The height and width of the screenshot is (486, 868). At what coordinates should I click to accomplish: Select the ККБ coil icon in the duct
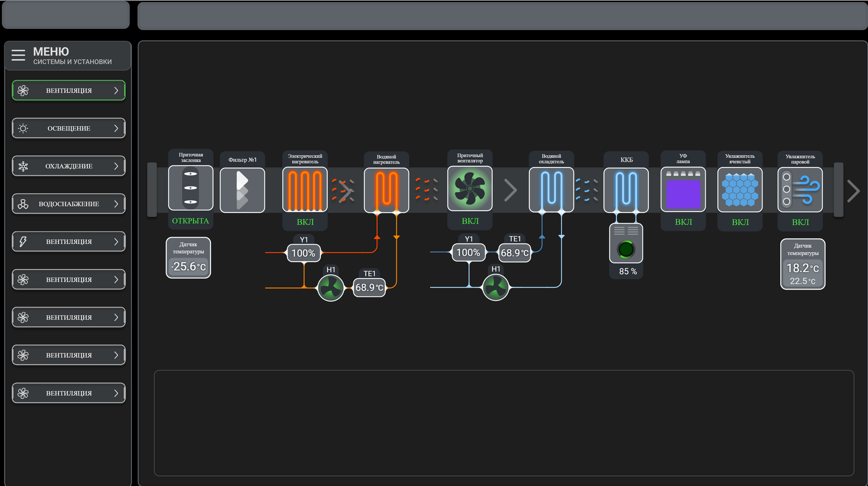pos(626,190)
